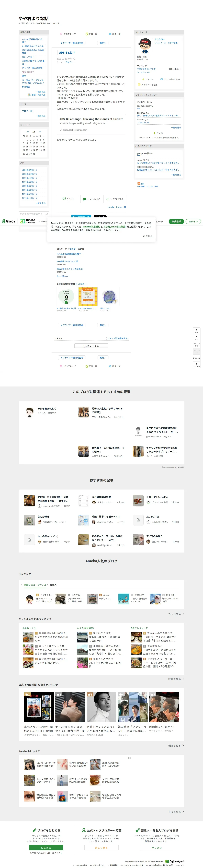Screen dimensions: 203x868
Task: Click the Ameba logo in header bar
Action: tap(9, 221)
